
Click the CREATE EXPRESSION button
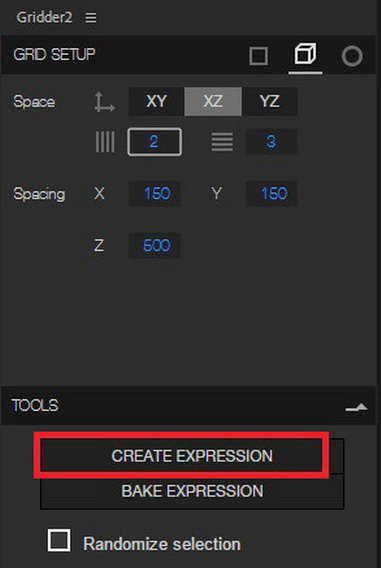(x=192, y=456)
